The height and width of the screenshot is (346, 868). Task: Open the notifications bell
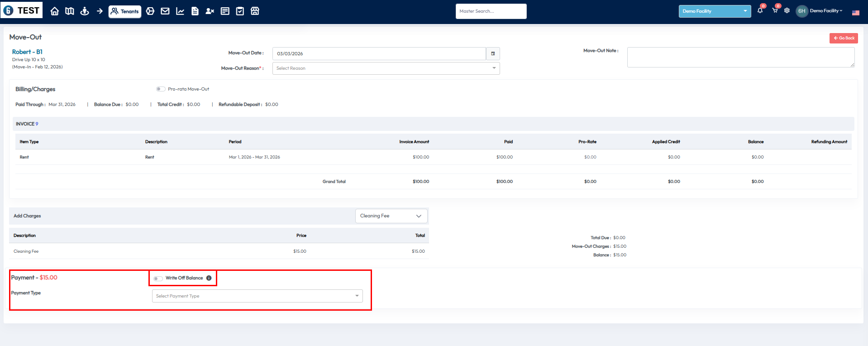[760, 11]
